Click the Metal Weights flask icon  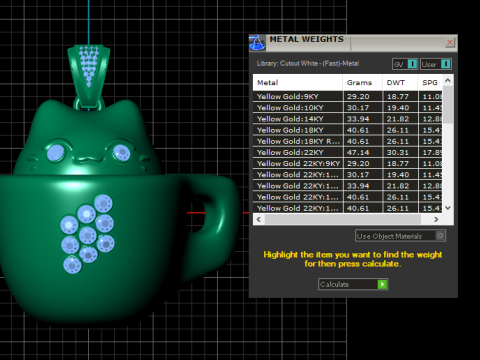click(x=257, y=43)
